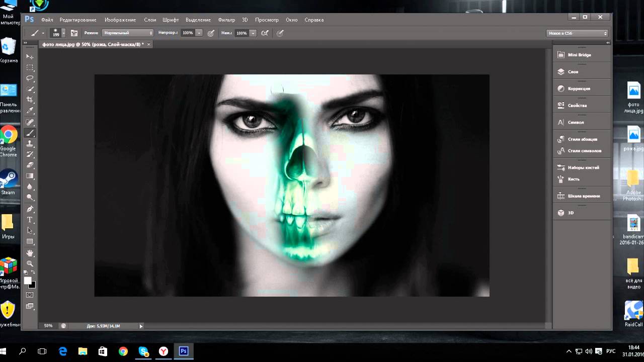Viewport: 644px width, 362px height.
Task: Open the Изображение menu
Action: [x=120, y=20]
